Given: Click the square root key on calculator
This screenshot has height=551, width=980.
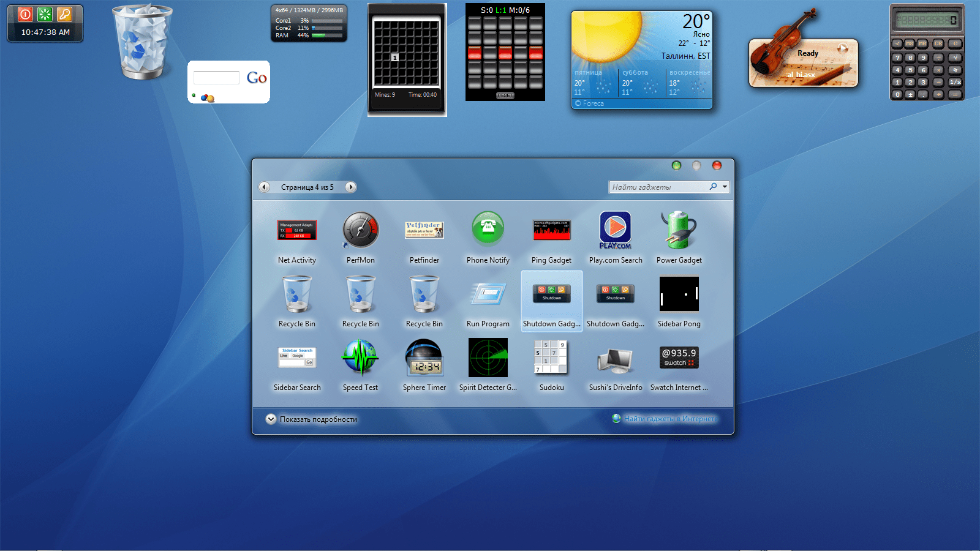Looking at the screenshot, I should click(955, 58).
